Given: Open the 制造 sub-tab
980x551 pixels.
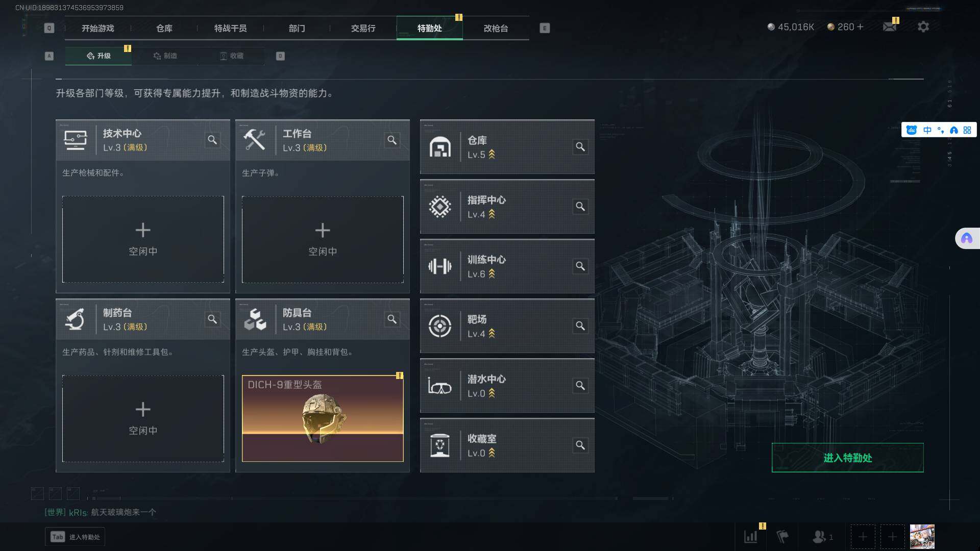Looking at the screenshot, I should point(165,56).
